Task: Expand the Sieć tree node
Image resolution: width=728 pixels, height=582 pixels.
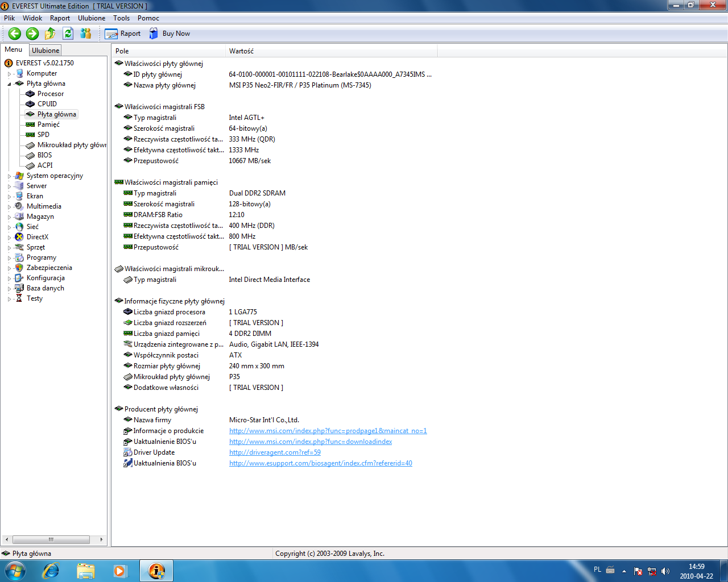Action: 9,227
